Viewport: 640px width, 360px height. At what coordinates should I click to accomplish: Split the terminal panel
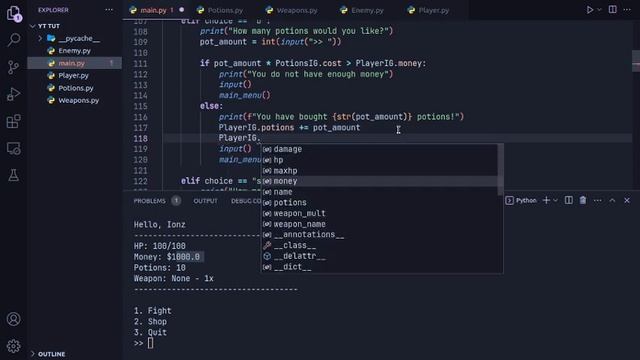[569, 200]
